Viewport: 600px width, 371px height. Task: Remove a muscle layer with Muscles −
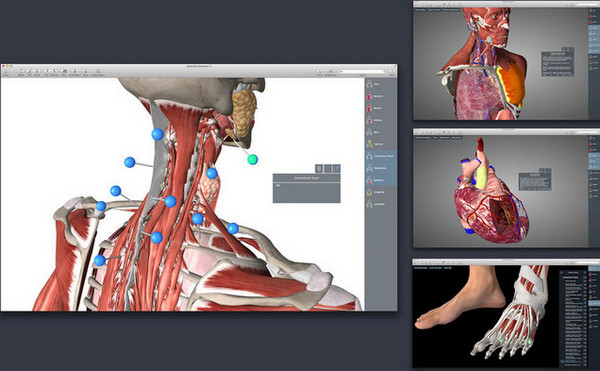381,108
